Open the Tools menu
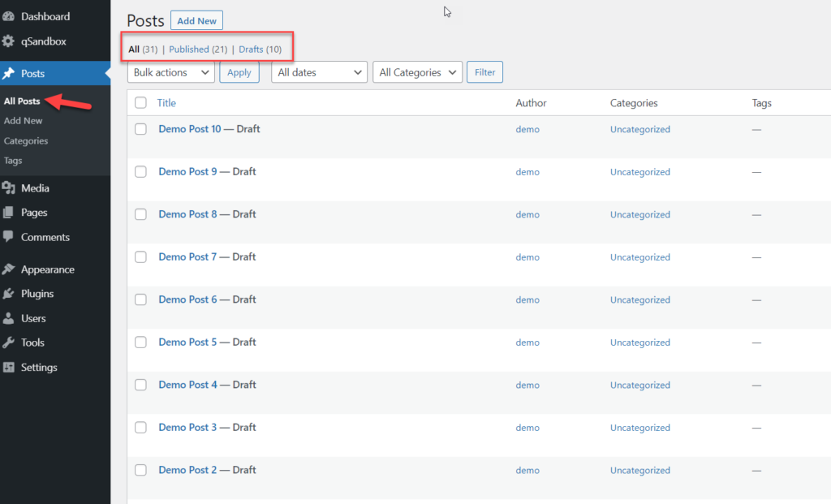 coord(32,342)
